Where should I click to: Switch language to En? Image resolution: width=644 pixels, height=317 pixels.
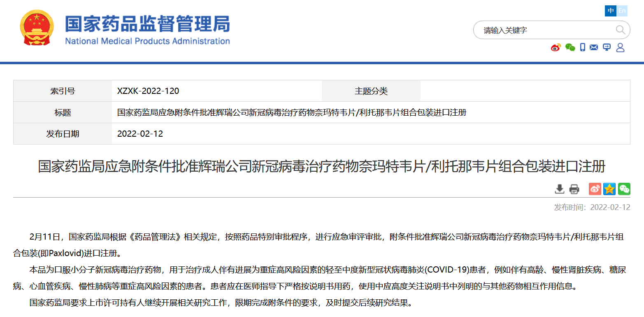click(x=622, y=11)
